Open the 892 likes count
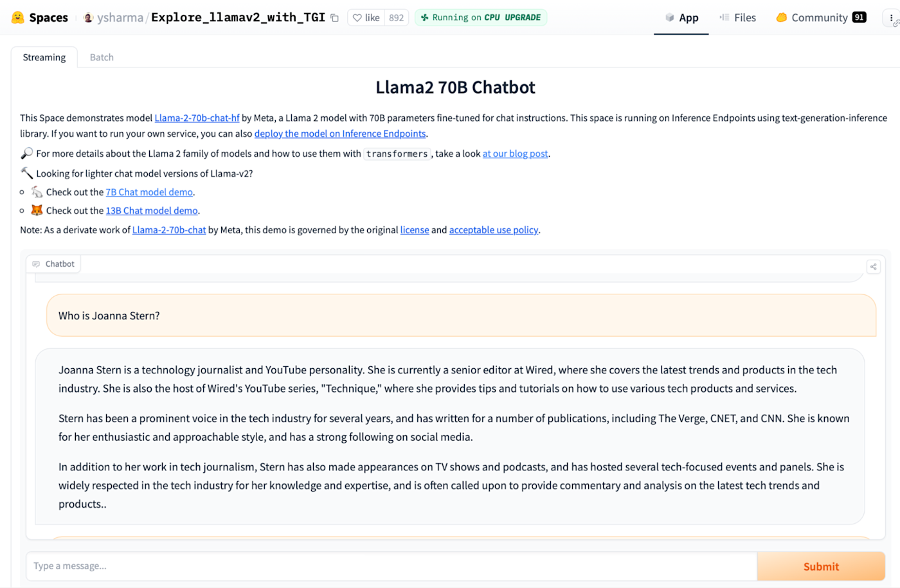This screenshot has width=900, height=588. (397, 17)
